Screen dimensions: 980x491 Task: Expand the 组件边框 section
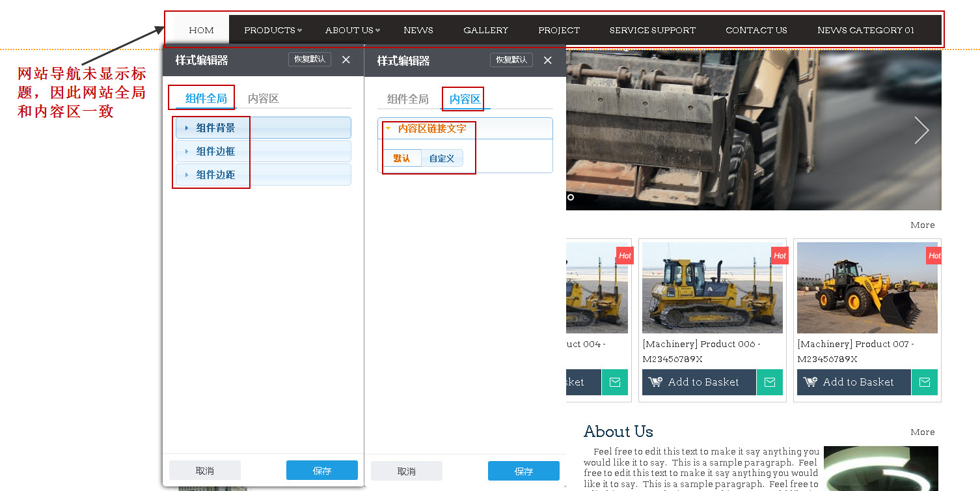[x=263, y=151]
